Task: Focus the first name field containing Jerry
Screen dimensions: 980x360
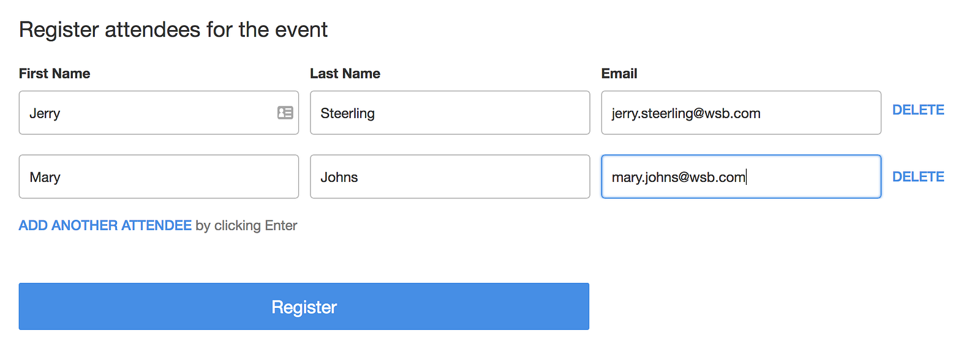Action: coord(147,113)
